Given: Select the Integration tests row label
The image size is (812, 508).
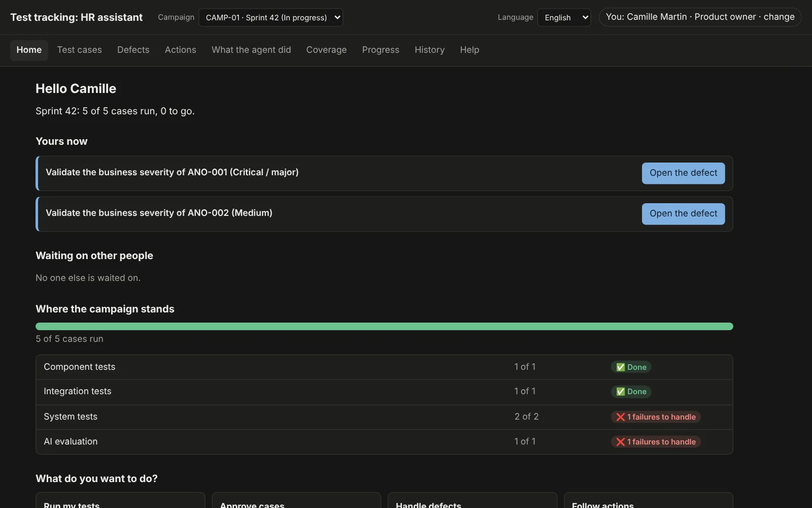Looking at the screenshot, I should coord(77,391).
